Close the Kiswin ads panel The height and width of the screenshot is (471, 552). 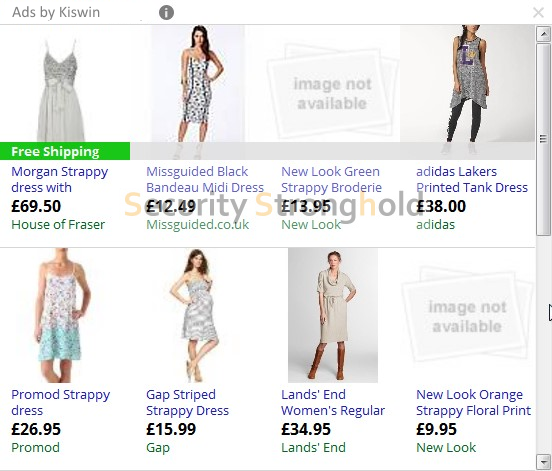(x=538, y=13)
